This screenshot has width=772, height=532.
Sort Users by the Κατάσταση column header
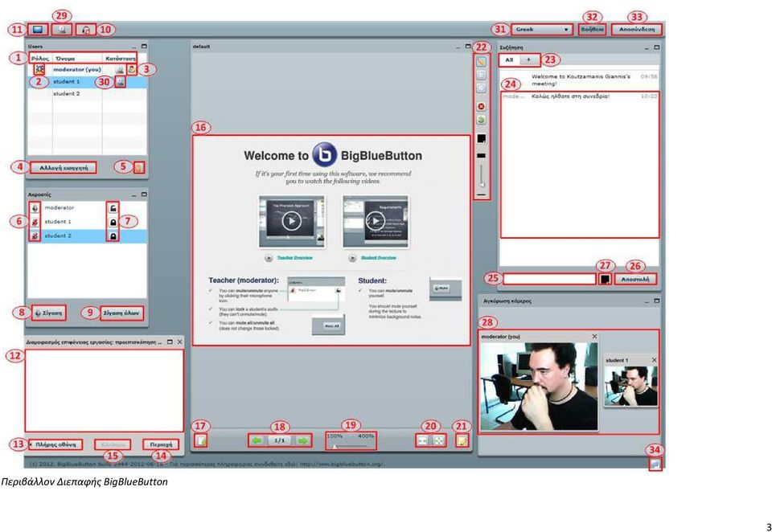(x=120, y=59)
